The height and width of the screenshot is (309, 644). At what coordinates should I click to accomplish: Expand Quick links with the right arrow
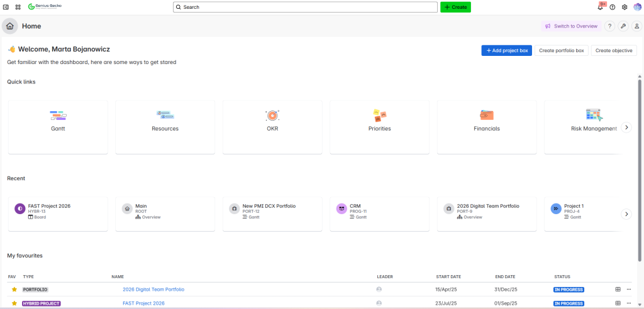(x=626, y=127)
